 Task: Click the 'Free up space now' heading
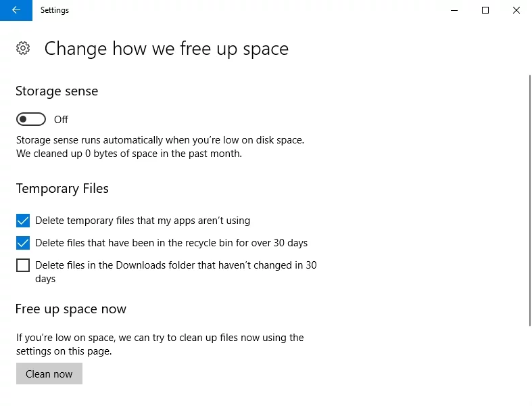click(71, 309)
